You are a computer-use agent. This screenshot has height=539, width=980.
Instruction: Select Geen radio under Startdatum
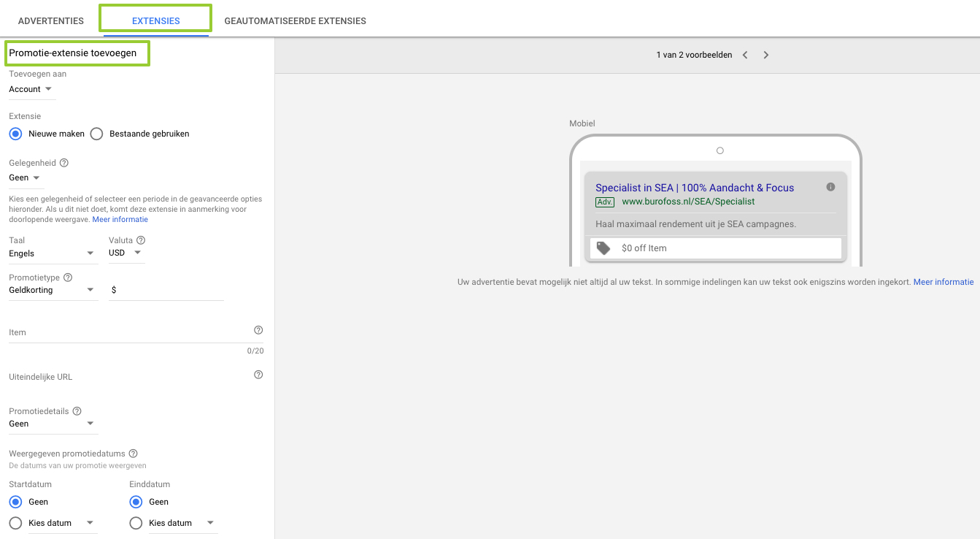click(15, 502)
